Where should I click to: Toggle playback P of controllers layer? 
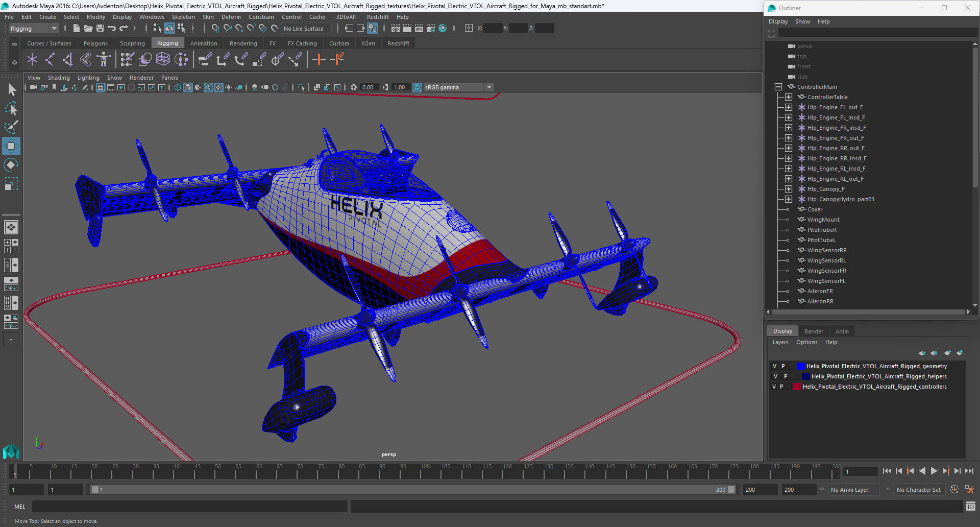781,387
